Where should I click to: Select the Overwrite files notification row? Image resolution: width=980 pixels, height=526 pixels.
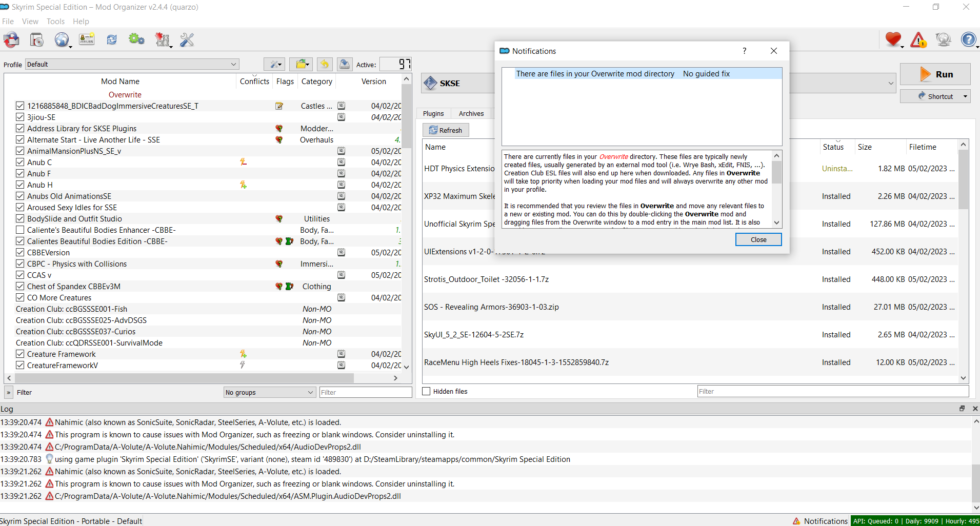point(642,74)
